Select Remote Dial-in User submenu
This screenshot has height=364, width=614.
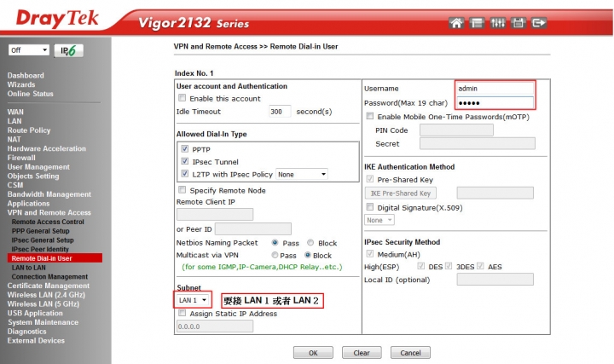pos(55,258)
